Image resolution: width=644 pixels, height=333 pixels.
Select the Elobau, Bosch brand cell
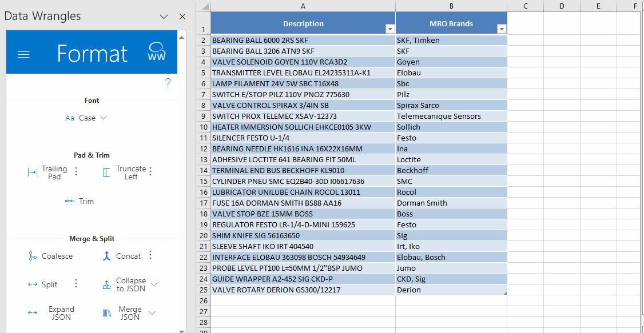pos(451,258)
